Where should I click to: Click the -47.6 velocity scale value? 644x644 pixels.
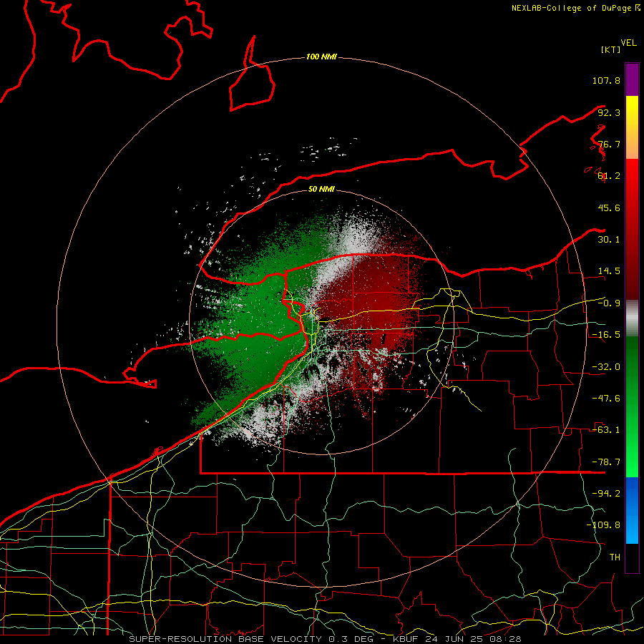[606, 399]
